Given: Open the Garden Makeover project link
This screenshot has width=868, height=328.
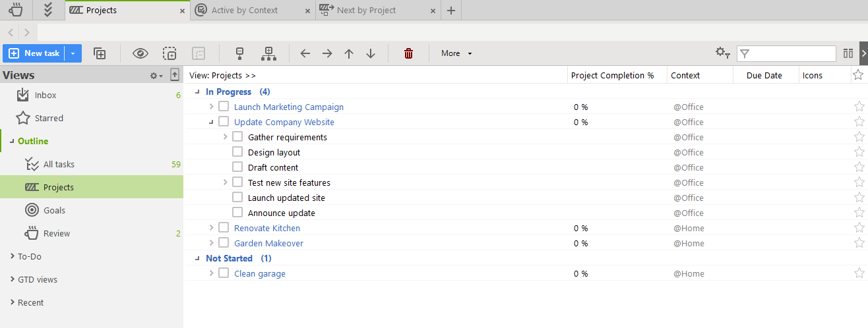Looking at the screenshot, I should tap(268, 243).
